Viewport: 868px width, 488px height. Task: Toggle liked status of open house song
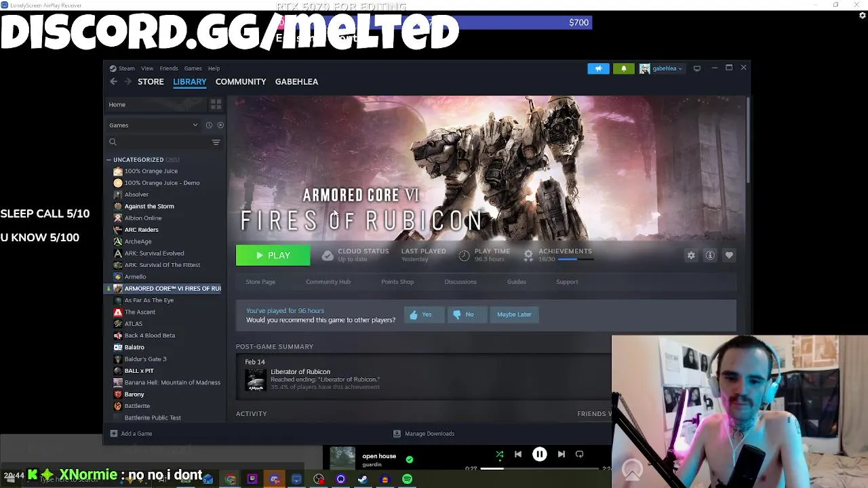point(409,459)
